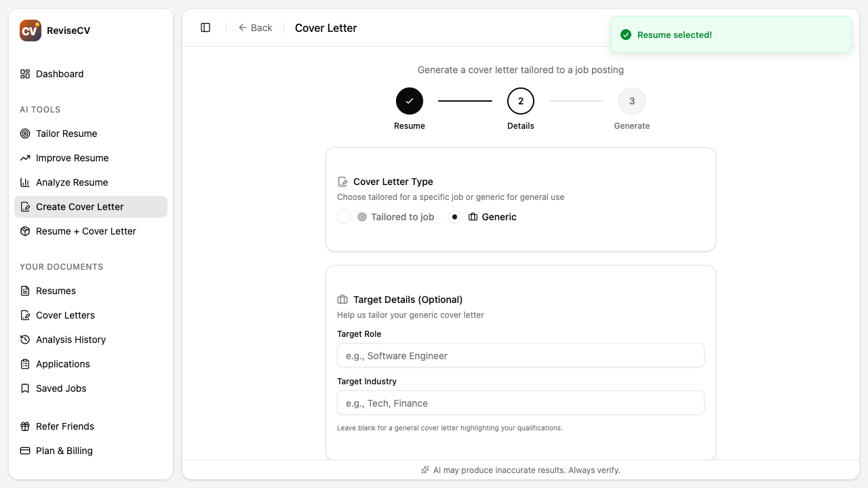
Task: Open the Improve Resume tool
Action: (72, 158)
